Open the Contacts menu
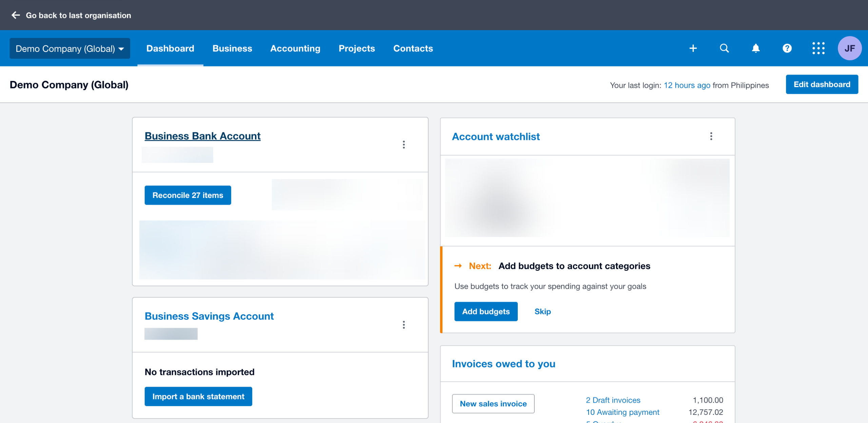The width and height of the screenshot is (868, 423). coord(413,48)
